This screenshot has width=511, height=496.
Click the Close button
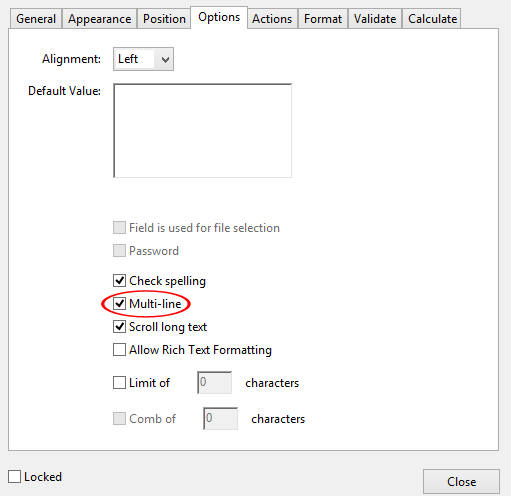(461, 482)
